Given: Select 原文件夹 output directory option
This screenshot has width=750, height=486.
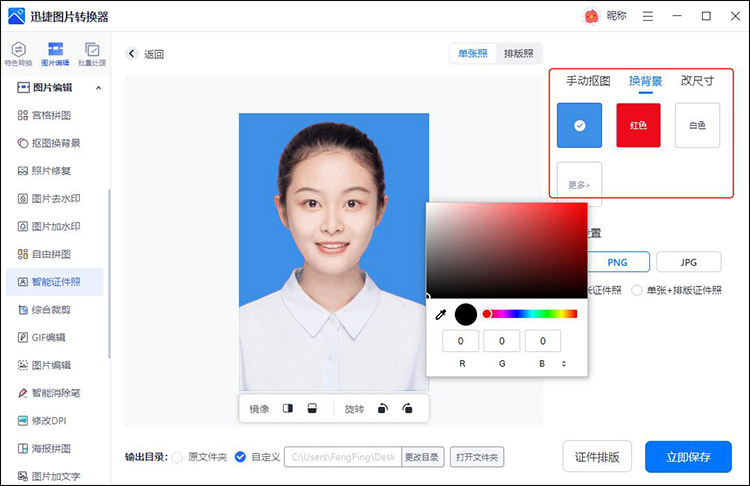Looking at the screenshot, I should (178, 457).
